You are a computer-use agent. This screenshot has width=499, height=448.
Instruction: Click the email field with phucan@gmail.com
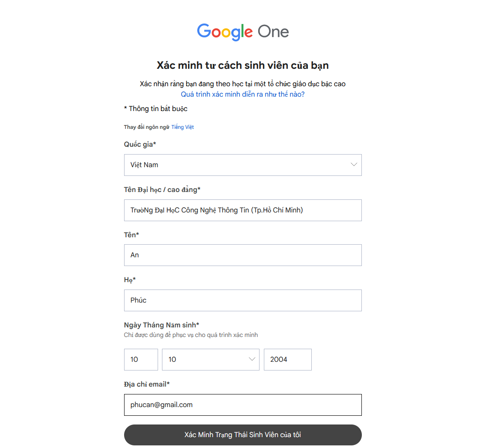(243, 405)
